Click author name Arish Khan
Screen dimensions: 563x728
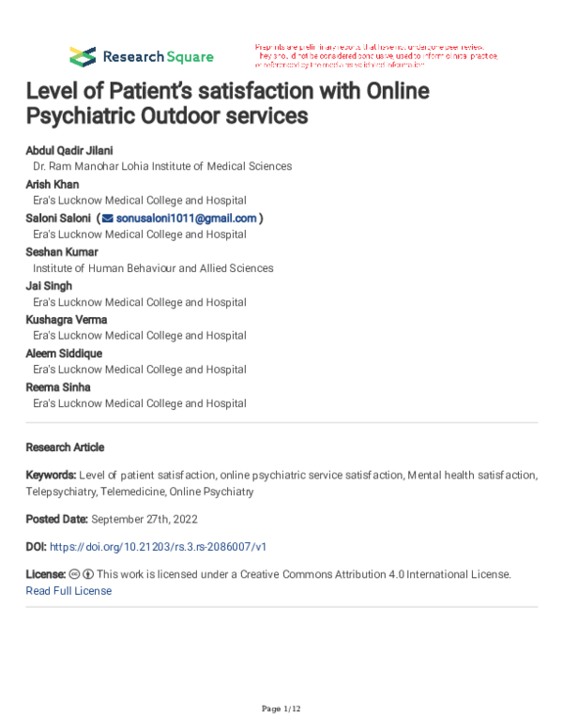(53, 184)
